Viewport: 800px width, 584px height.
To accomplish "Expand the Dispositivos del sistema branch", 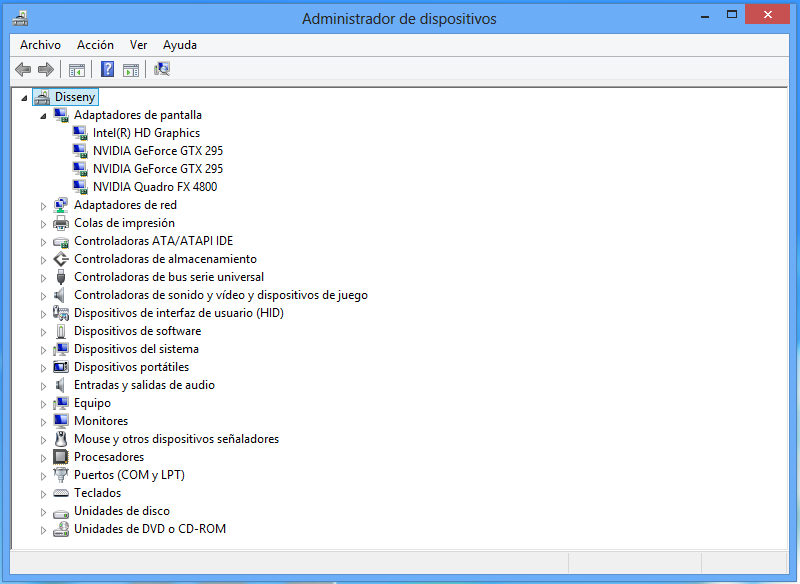I will (x=43, y=350).
